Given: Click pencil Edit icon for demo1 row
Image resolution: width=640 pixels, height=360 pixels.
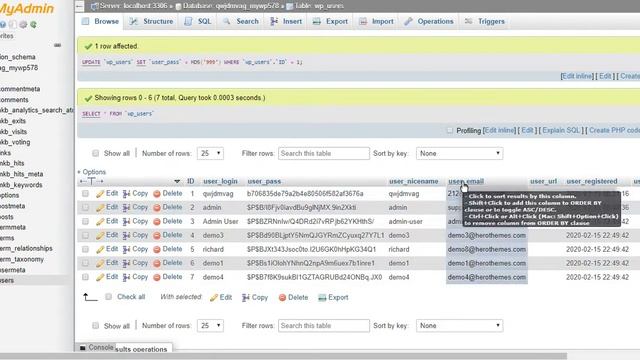Looking at the screenshot, I should point(100,263).
